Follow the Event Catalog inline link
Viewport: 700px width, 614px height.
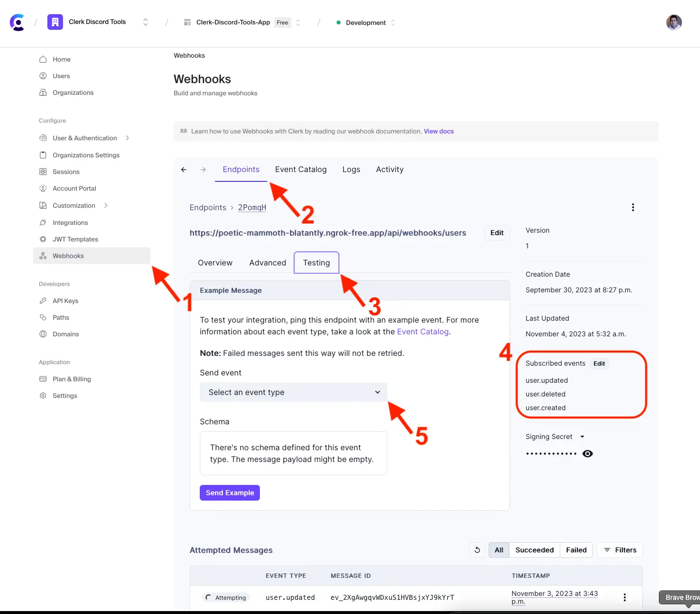pyautogui.click(x=423, y=331)
